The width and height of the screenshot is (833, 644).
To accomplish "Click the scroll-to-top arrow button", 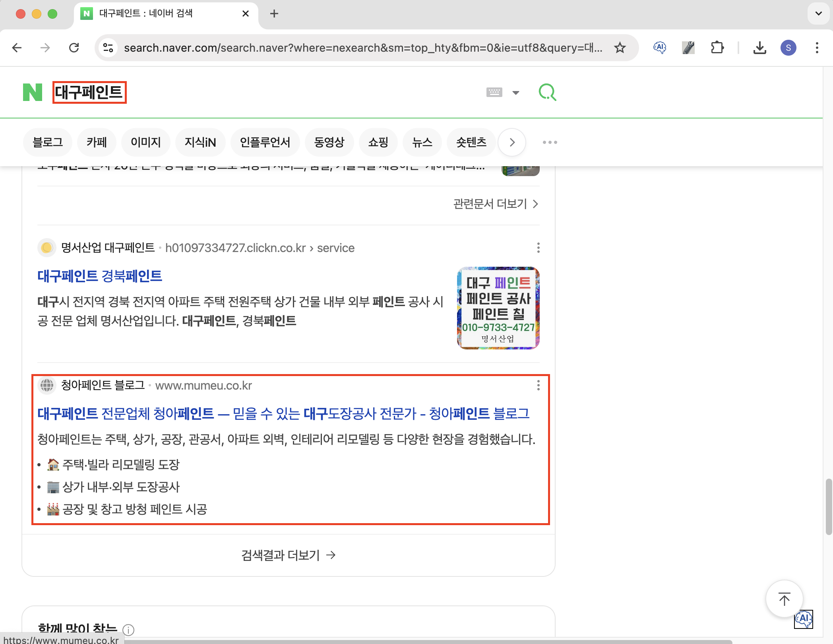I will pyautogui.click(x=784, y=599).
